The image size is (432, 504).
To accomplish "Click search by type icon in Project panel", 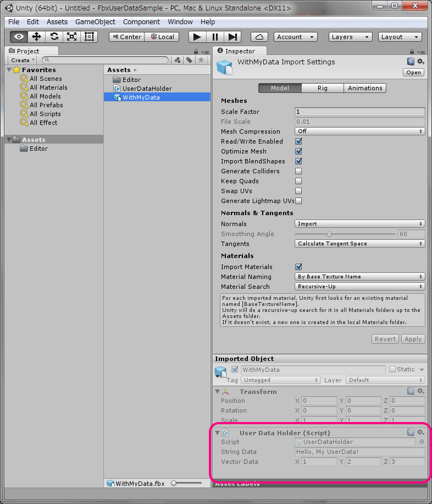I will [177, 60].
